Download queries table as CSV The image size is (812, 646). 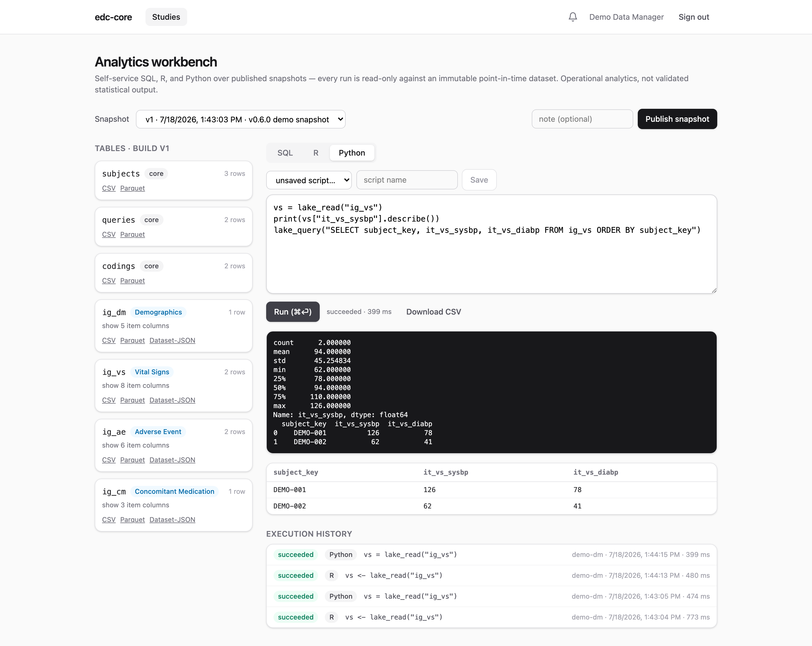tap(109, 234)
